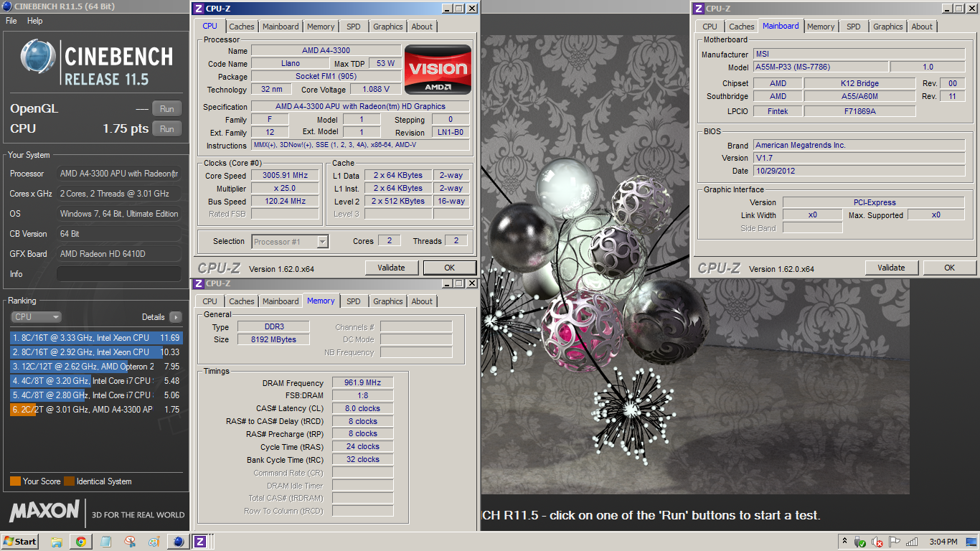
Task: Click the MAXON logo
Action: pos(44,511)
